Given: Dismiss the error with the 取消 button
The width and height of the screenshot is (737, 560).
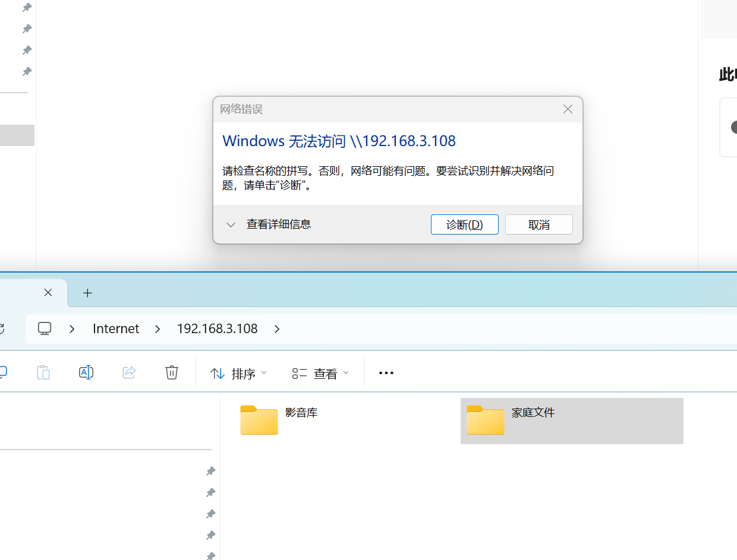Looking at the screenshot, I should tap(539, 224).
